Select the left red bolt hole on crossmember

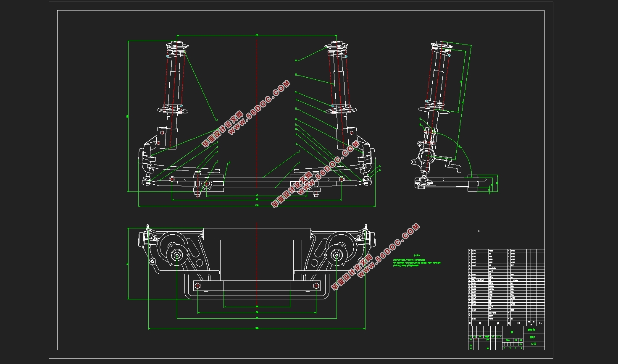tap(172, 179)
